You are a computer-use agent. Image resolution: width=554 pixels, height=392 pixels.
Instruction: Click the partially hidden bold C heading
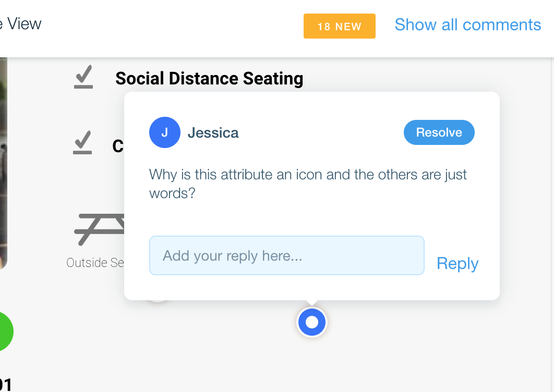click(118, 146)
